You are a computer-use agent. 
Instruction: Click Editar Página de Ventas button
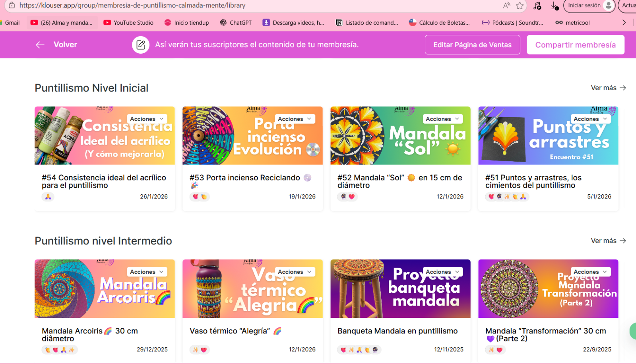coord(472,45)
